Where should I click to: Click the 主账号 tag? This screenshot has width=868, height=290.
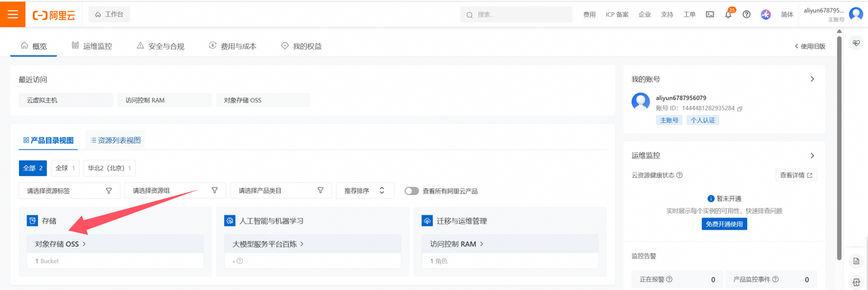coord(669,120)
